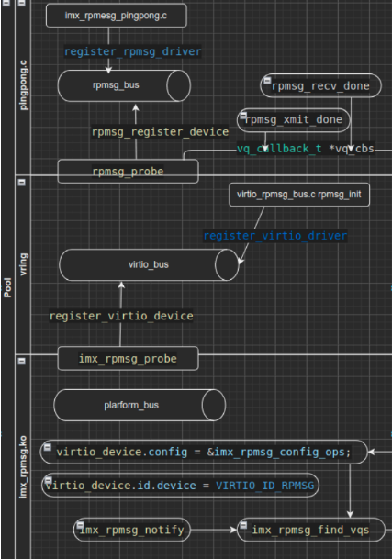392x559 pixels.
Task: Click the pingpong.c lane title
Action: click(x=23, y=85)
